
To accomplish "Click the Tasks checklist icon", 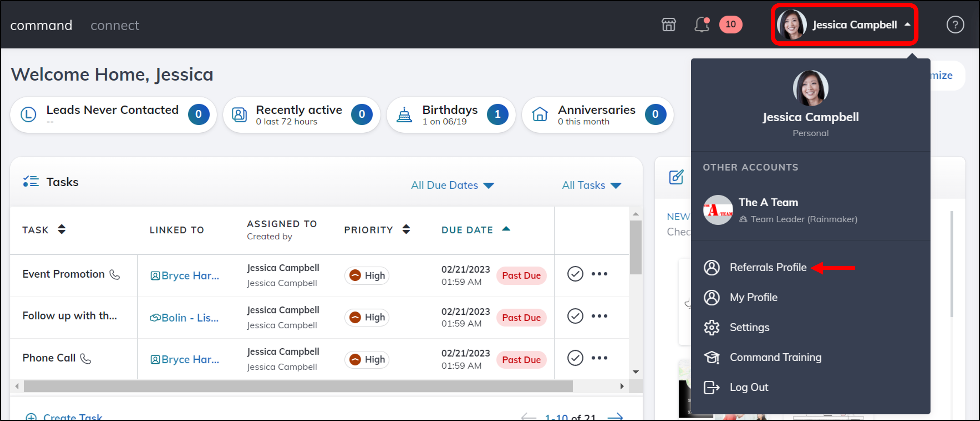I will (x=31, y=182).
